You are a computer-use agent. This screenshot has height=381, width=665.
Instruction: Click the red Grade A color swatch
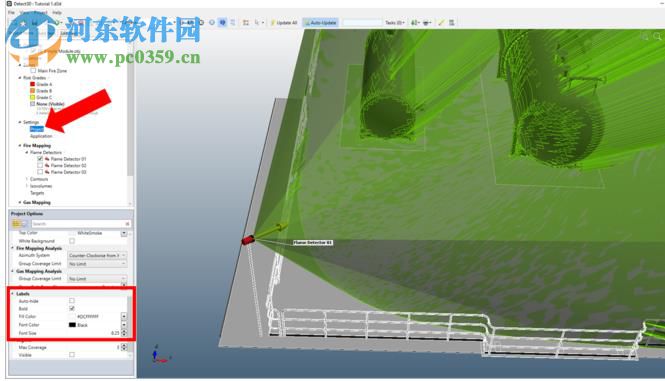[33, 84]
